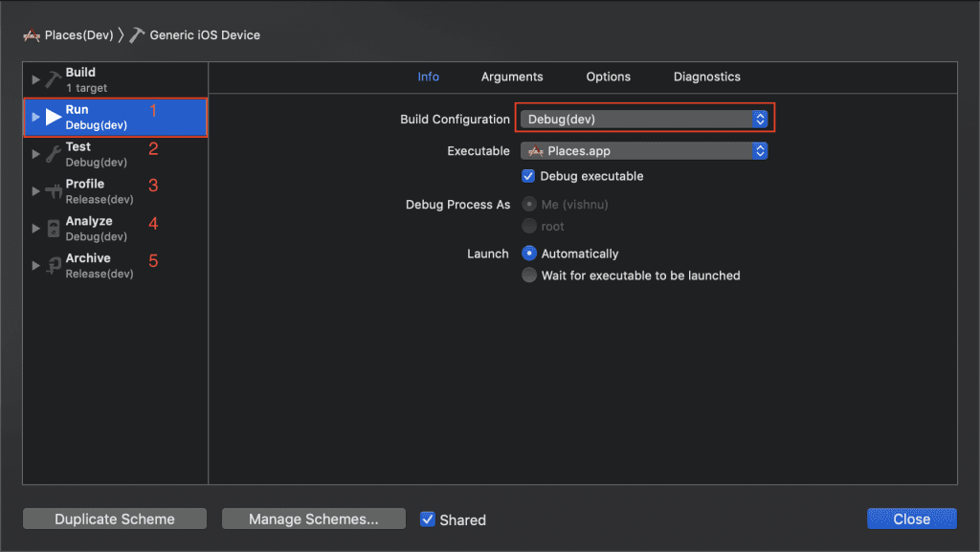Image resolution: width=980 pixels, height=552 pixels.
Task: Choose Launch Automatically radio button
Action: point(529,254)
